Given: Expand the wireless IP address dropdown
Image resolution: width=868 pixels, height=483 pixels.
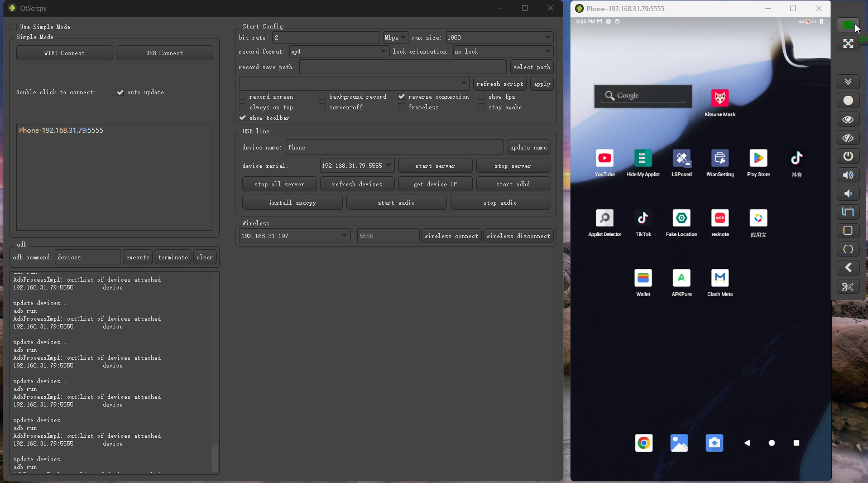Looking at the screenshot, I should click(295, 236).
